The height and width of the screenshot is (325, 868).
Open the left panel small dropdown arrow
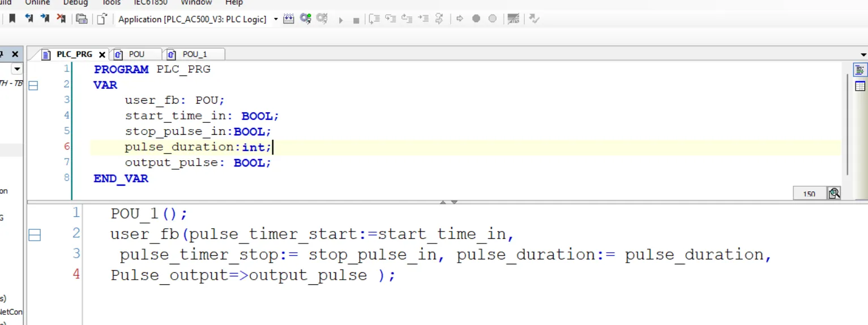point(17,69)
